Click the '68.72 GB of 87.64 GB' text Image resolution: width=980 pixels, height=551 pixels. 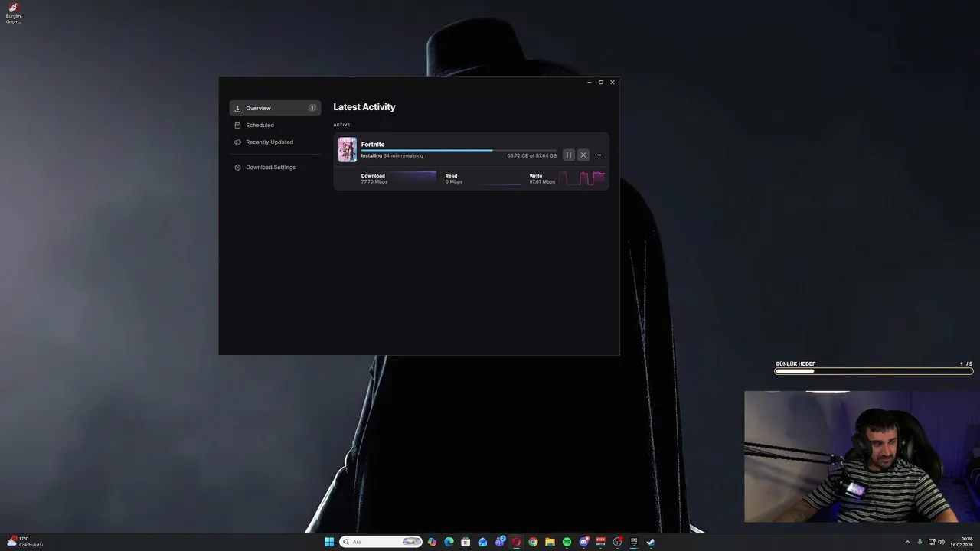pyautogui.click(x=531, y=155)
